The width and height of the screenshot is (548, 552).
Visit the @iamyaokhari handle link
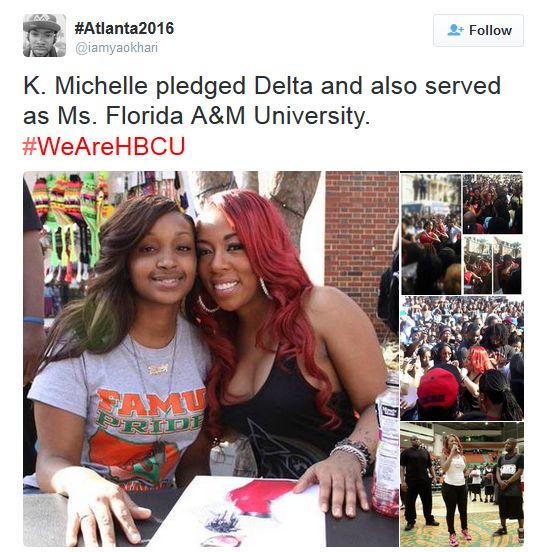(x=116, y=48)
